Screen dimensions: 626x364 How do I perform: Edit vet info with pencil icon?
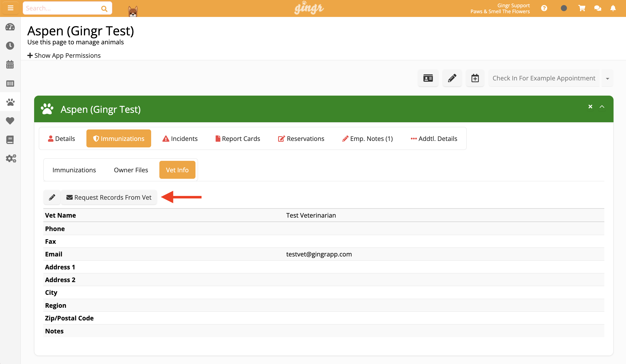(52, 197)
